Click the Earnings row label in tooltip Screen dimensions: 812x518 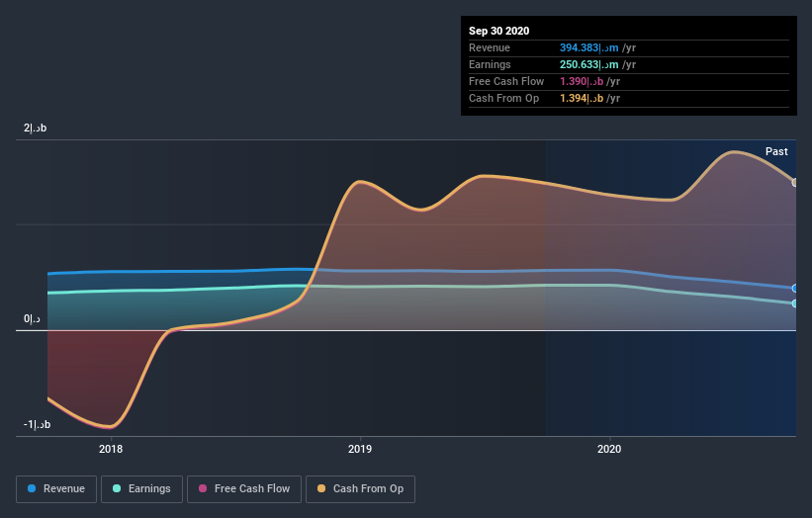click(x=490, y=64)
